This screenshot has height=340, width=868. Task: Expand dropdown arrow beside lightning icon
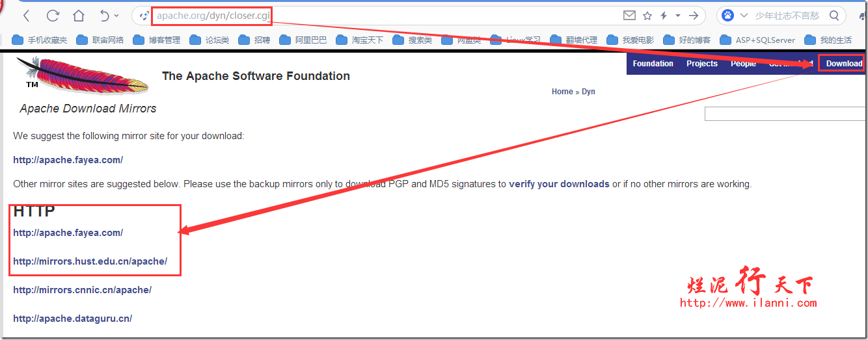point(677,16)
